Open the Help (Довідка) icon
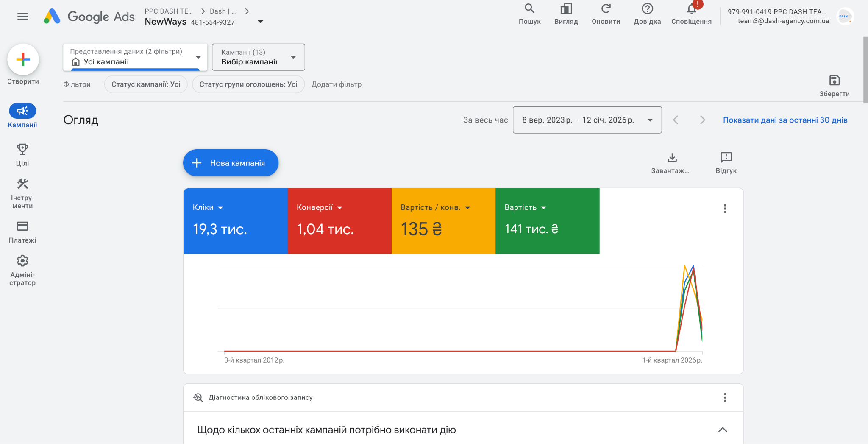The height and width of the screenshot is (444, 868). (x=647, y=9)
